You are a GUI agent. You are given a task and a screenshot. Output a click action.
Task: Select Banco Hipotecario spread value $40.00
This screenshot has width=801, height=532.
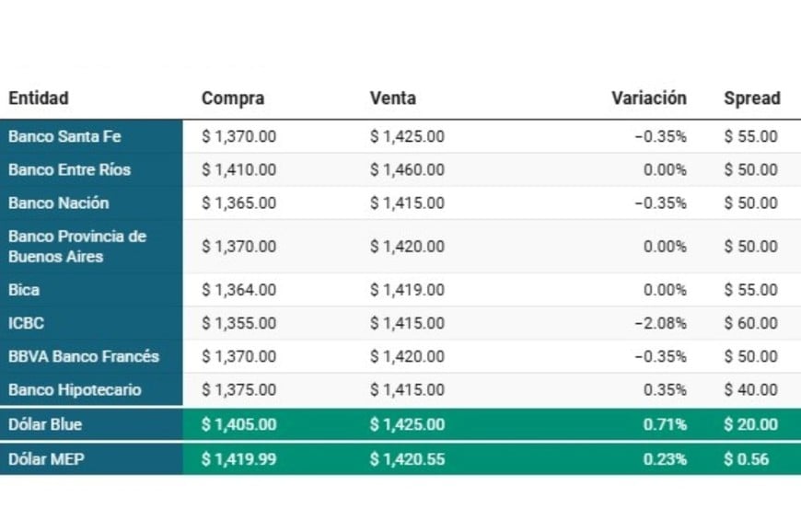click(750, 389)
